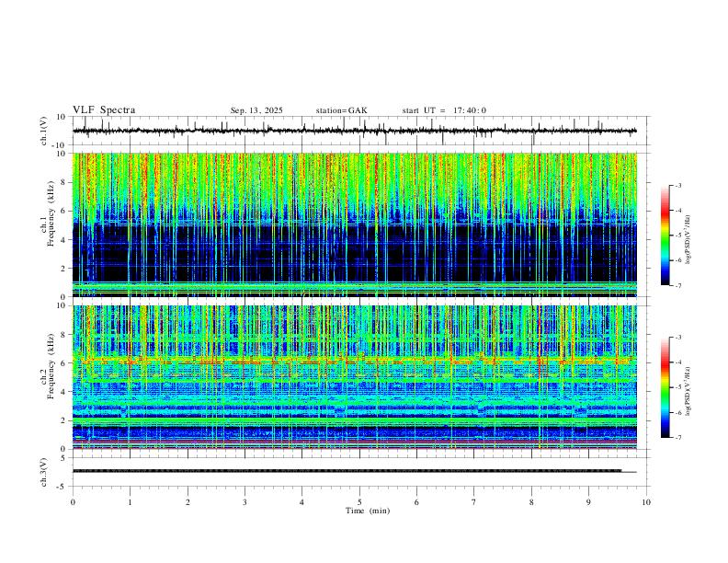Click the '4' tick on ch.1 frequency axis

[63, 239]
